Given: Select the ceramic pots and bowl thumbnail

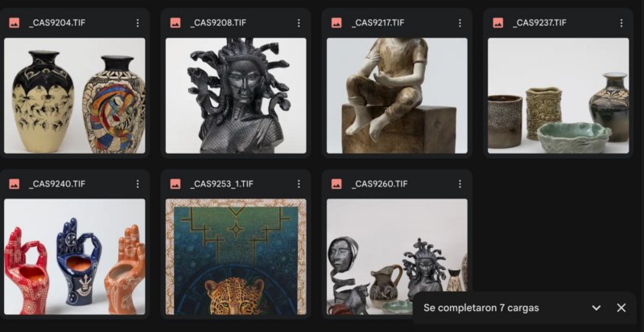Looking at the screenshot, I should [558, 96].
